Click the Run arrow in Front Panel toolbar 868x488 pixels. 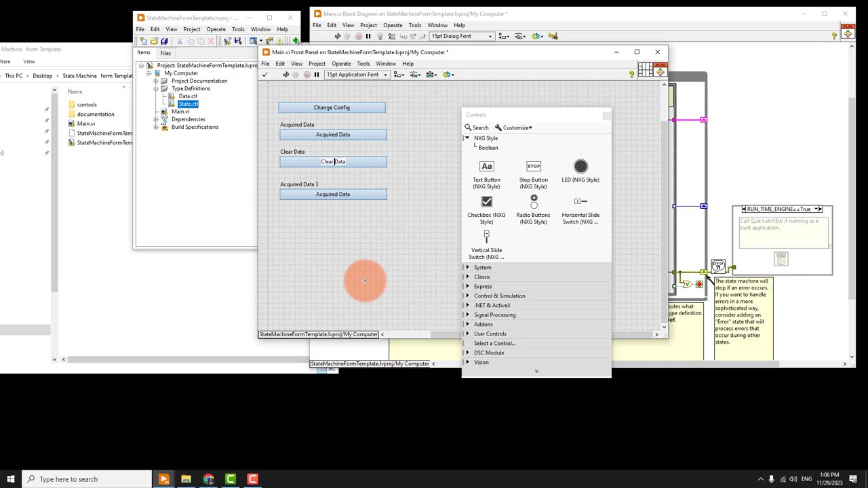click(286, 75)
